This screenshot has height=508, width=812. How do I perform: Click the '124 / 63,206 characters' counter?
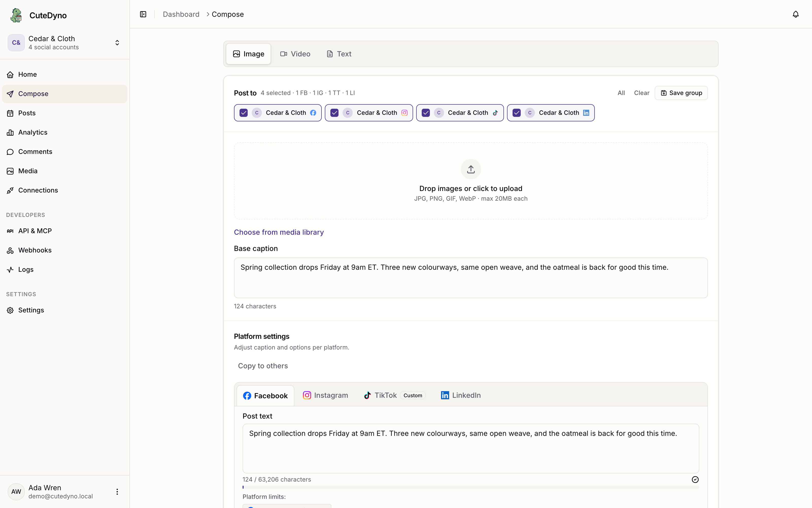click(x=277, y=480)
